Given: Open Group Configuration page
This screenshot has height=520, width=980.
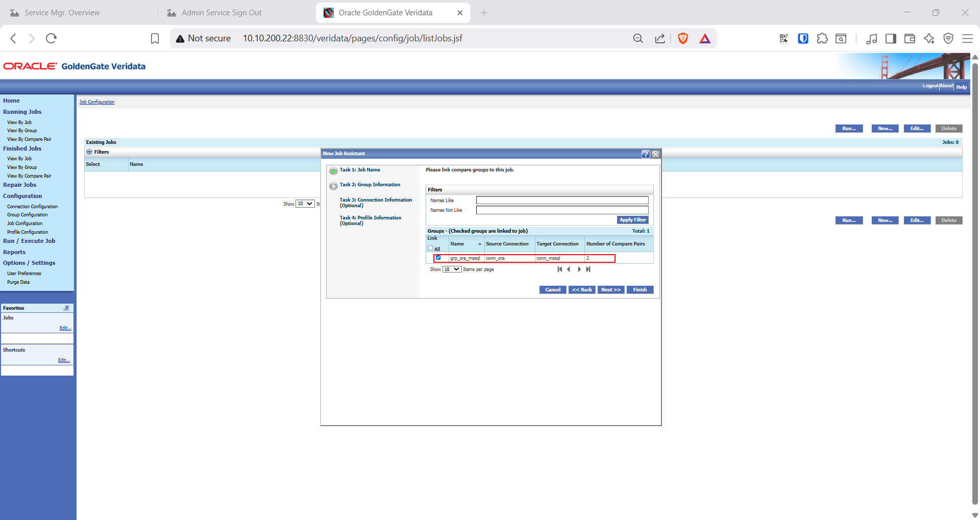Looking at the screenshot, I should coord(27,215).
